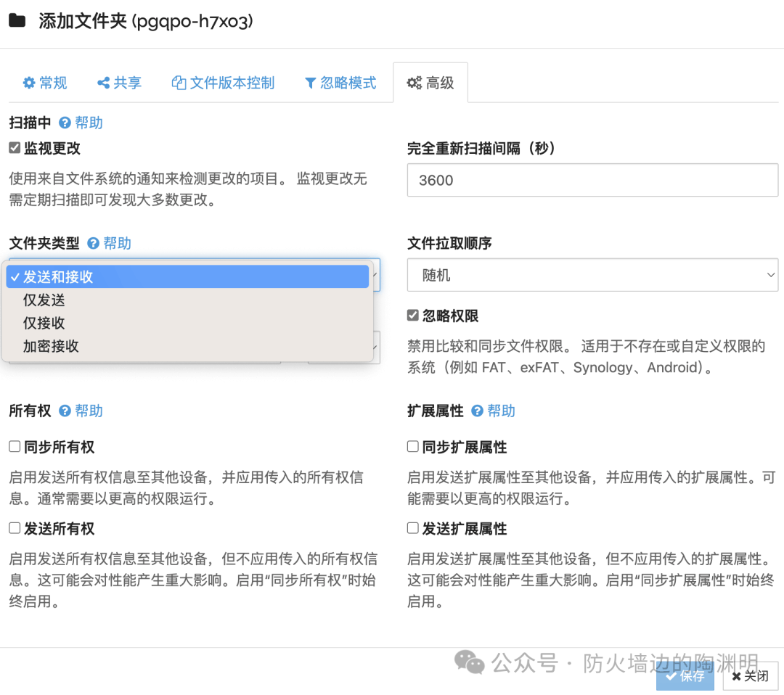Click the gear icon on 常规 tab
This screenshot has width=784, height=695.
[x=29, y=83]
